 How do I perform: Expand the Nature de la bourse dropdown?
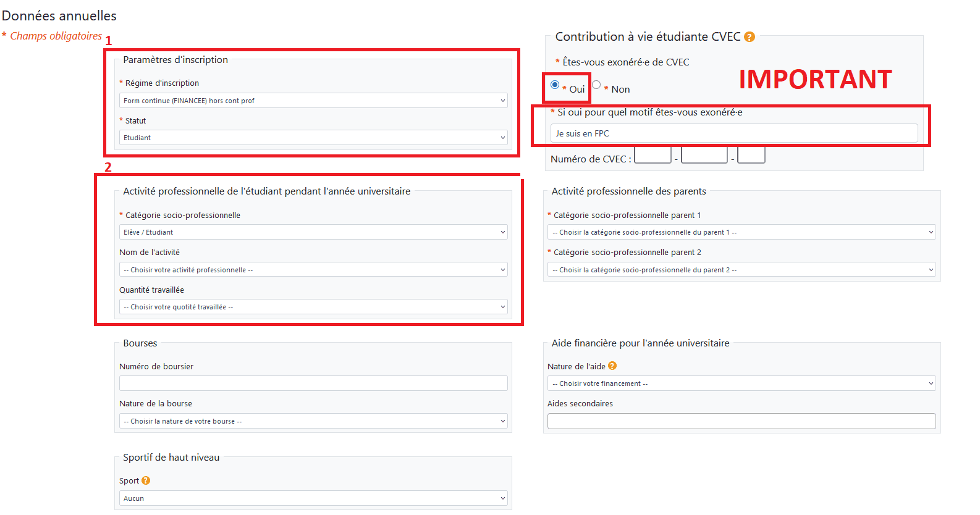[x=313, y=421]
